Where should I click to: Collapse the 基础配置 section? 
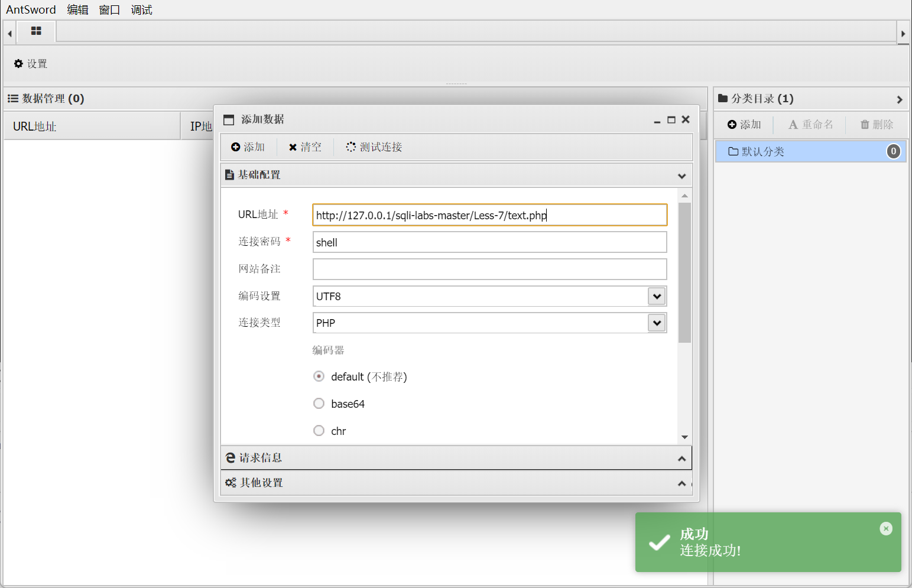coord(681,176)
